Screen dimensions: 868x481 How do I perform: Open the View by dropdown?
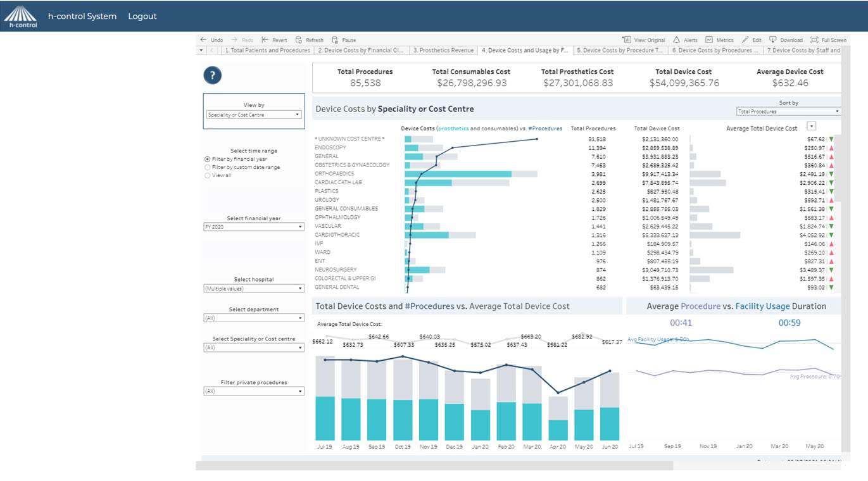254,115
